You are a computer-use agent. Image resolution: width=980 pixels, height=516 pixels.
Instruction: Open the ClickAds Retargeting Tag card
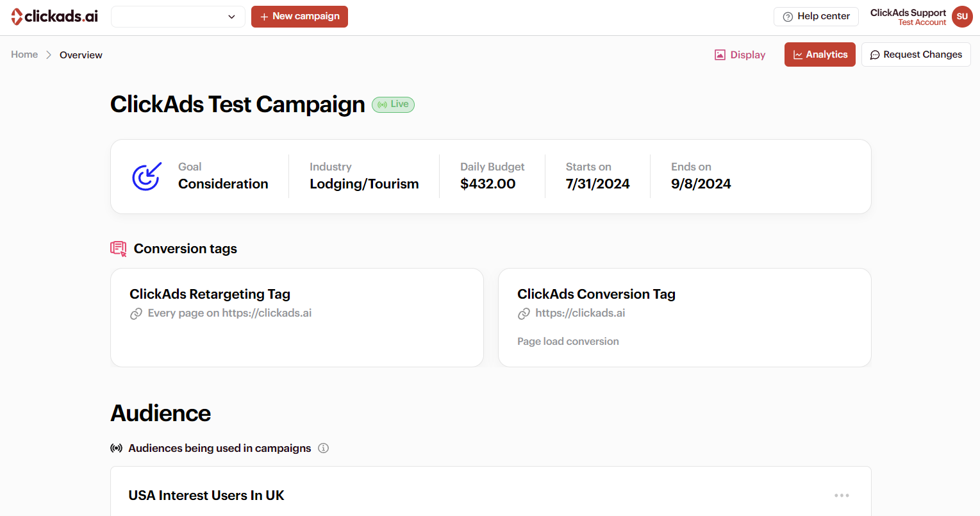[297, 317]
